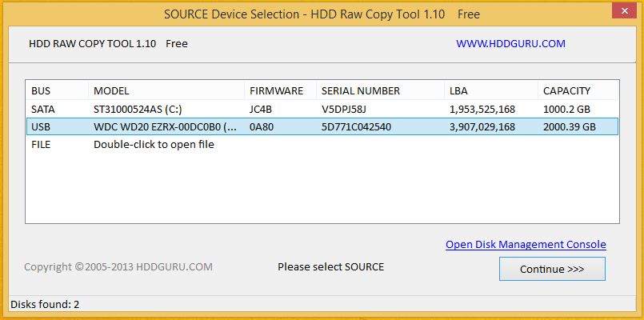
Task: Click firmware value 0A80
Action: (x=262, y=127)
